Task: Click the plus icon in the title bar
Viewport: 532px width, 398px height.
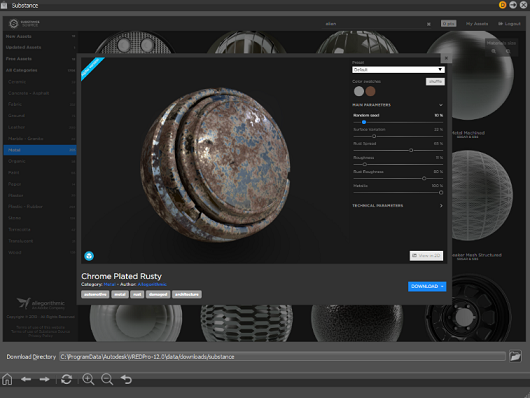Action: [x=513, y=5]
